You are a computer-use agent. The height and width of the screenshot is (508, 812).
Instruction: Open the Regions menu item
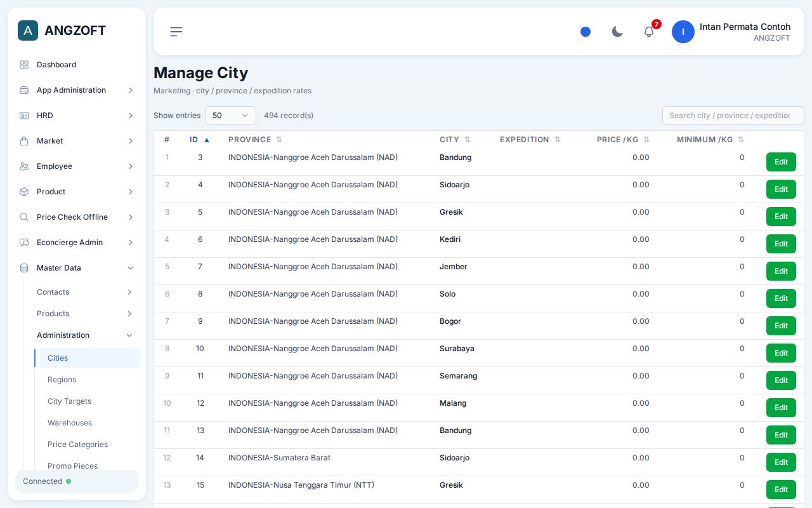[x=90, y=380]
